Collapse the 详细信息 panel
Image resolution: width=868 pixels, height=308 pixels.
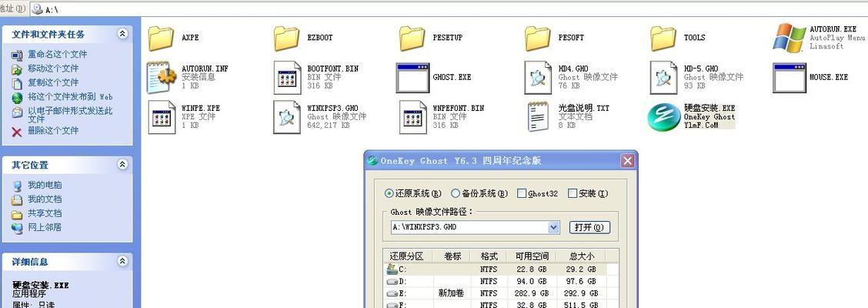tap(122, 261)
